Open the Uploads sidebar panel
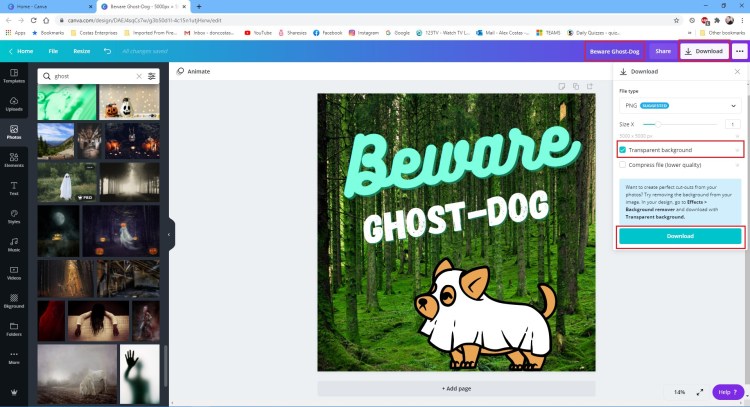The height and width of the screenshot is (407, 750). pos(14,103)
